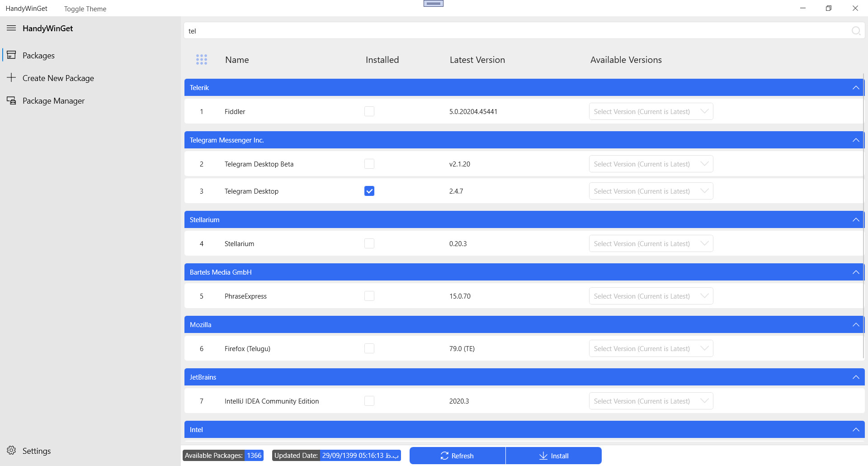
Task: Sort by Installed column header
Action: point(382,60)
